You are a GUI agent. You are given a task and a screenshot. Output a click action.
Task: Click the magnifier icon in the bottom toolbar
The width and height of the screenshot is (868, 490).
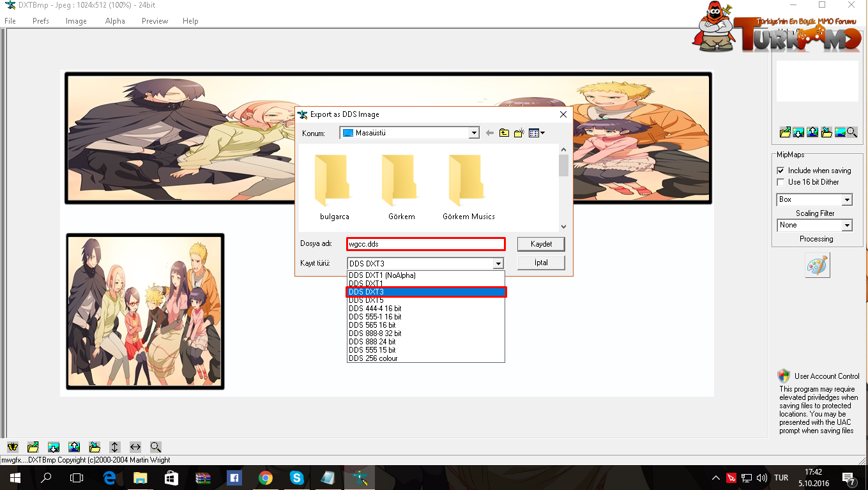(x=156, y=447)
